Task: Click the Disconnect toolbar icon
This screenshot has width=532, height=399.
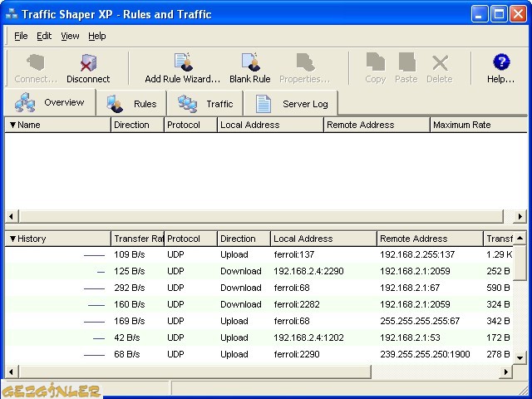Action: pos(88,68)
